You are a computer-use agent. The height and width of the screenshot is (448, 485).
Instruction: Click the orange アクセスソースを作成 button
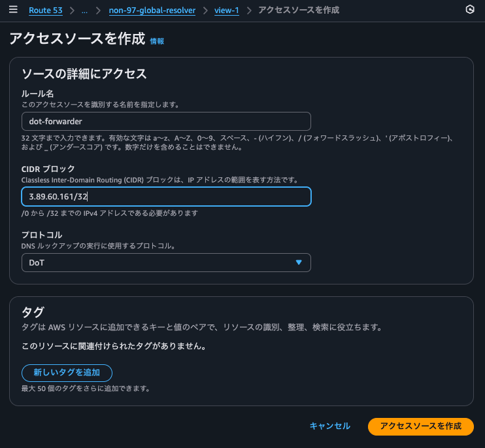[x=421, y=426]
